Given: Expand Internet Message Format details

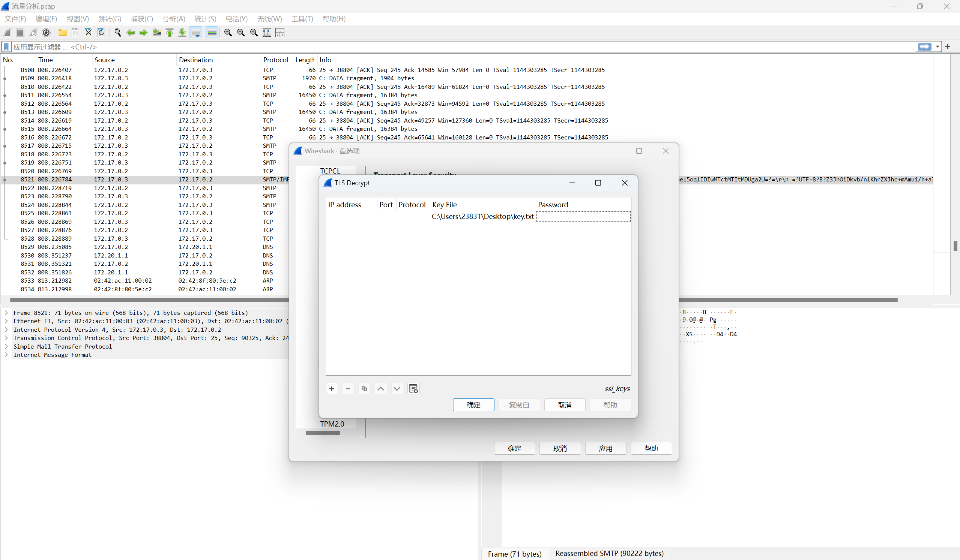Looking at the screenshot, I should (x=6, y=355).
